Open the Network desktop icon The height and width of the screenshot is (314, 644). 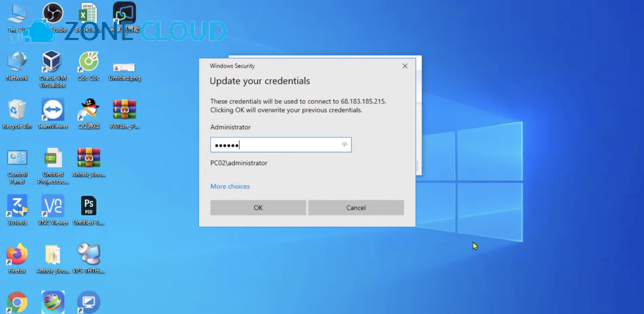click(x=17, y=66)
